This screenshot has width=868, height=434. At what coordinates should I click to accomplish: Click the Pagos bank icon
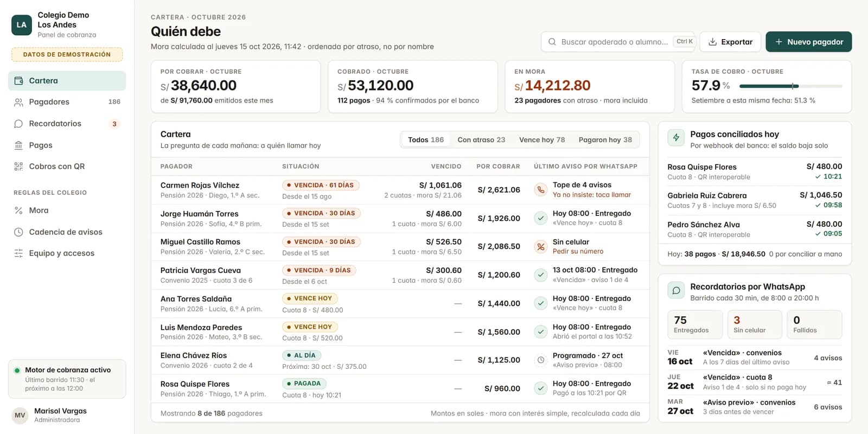(x=18, y=145)
